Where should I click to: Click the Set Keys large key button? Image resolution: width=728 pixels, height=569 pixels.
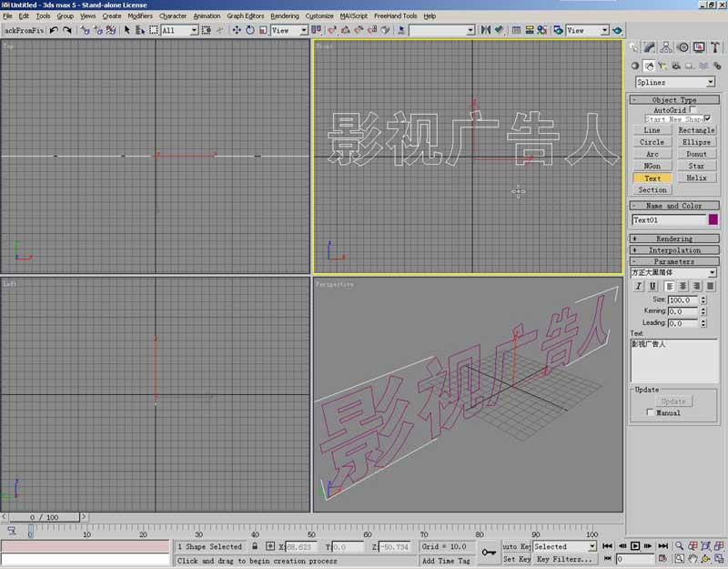pos(489,552)
